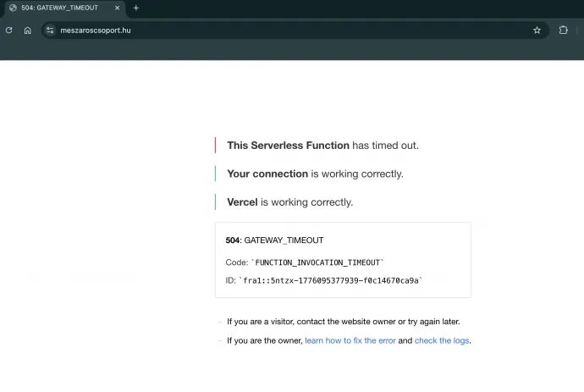Open a new browser tab
The height and width of the screenshot is (392, 584).
tap(136, 8)
